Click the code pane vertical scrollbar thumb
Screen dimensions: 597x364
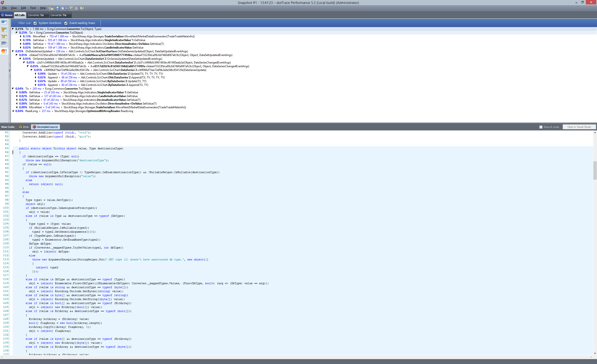[x=595, y=170]
